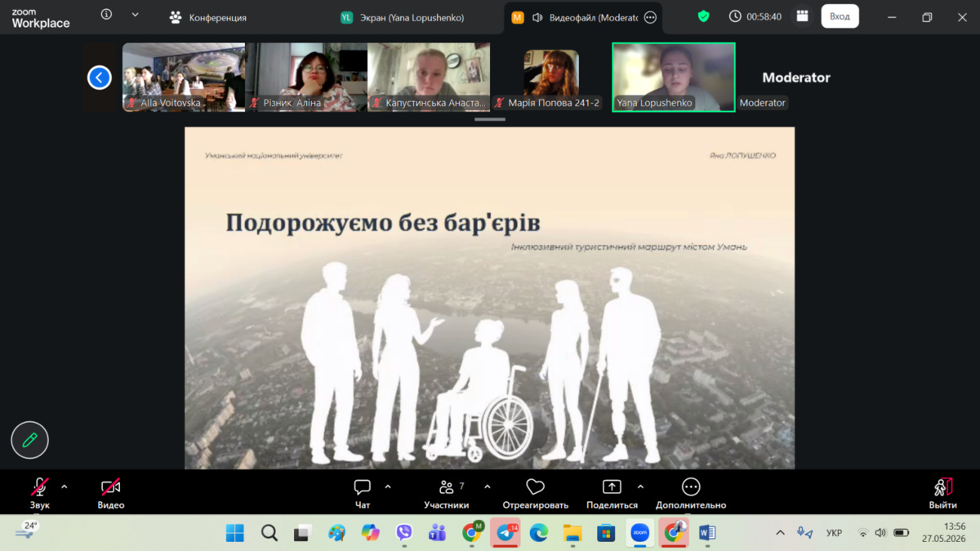Select Yana Lopushenko video thumbnail
The width and height of the screenshot is (980, 551).
674,77
